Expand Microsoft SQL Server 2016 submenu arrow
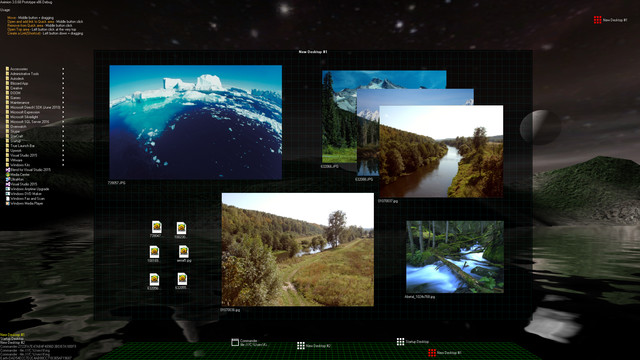Viewport: 640px width, 360px height. click(x=63, y=122)
